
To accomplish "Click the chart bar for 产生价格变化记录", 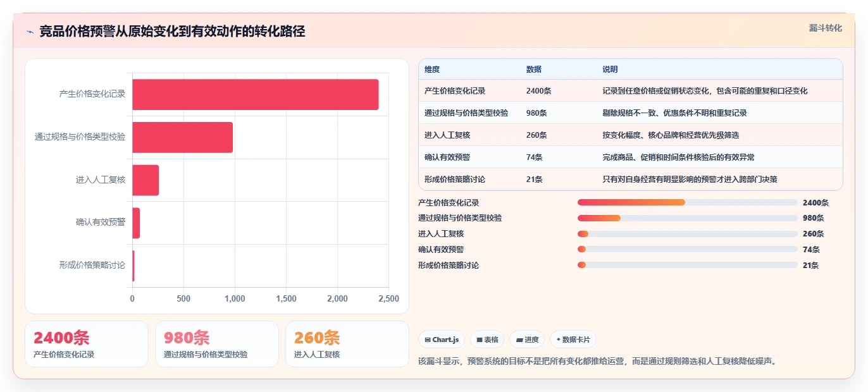I will [x=256, y=94].
